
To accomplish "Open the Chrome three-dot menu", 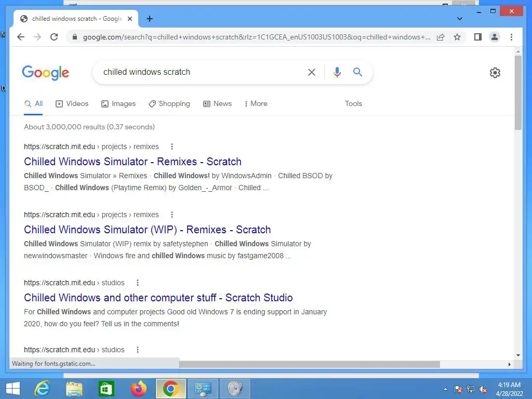I will 511,37.
